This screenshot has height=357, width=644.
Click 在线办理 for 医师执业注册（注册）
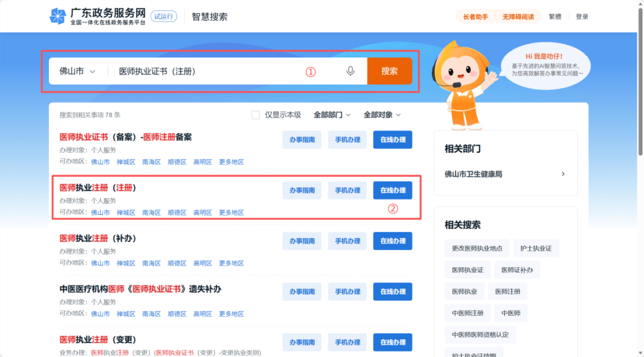(392, 190)
